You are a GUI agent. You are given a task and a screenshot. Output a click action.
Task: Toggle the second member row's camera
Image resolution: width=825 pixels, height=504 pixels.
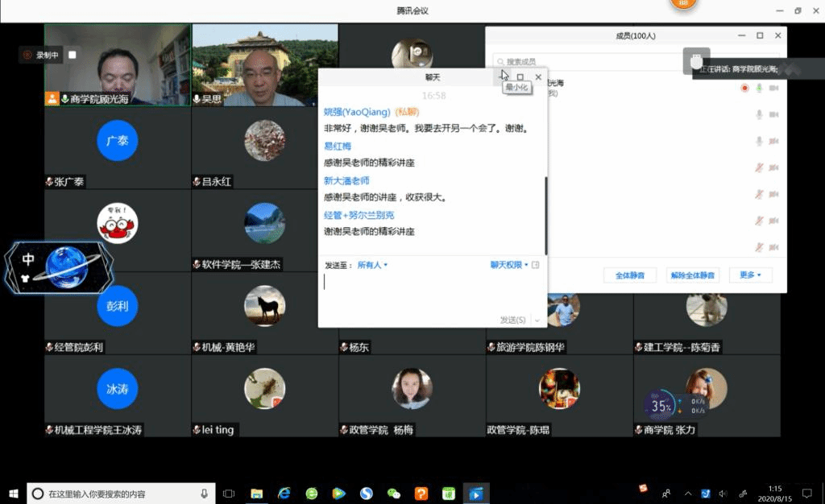pos(773,114)
